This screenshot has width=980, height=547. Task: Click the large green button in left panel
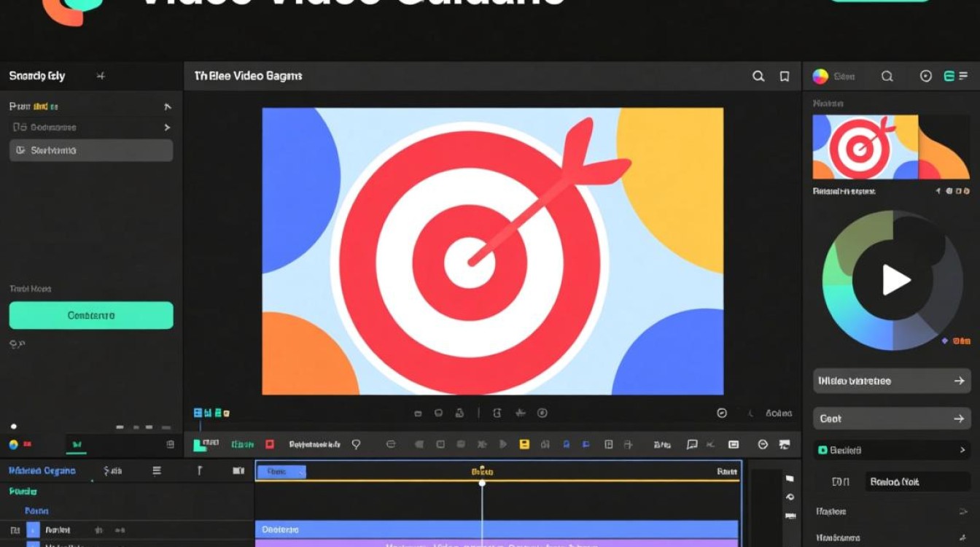91,316
